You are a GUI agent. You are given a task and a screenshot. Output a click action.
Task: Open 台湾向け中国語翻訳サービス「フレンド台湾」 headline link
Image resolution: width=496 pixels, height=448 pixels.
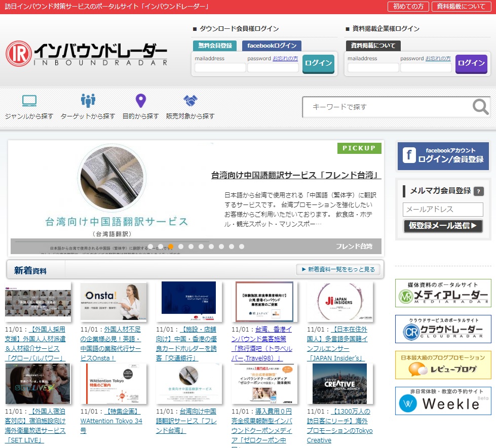coord(296,175)
